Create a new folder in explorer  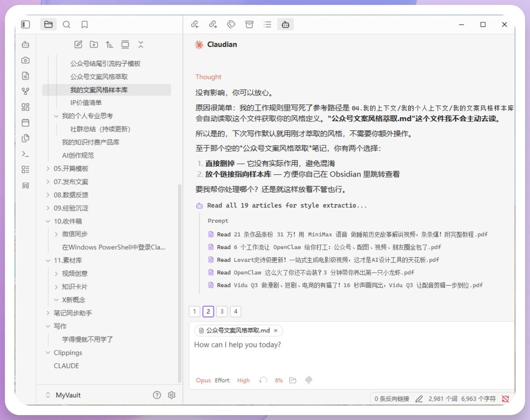click(x=94, y=45)
